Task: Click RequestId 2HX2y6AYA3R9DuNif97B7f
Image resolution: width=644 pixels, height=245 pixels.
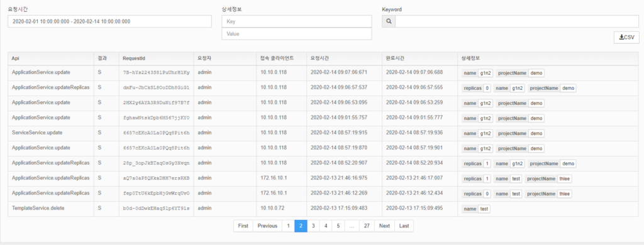Action: pyautogui.click(x=156, y=103)
